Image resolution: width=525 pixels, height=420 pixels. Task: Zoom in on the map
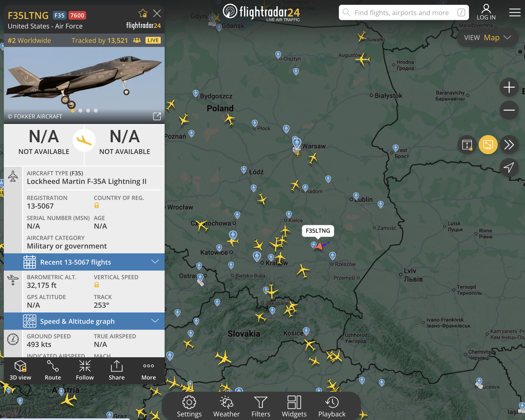pos(509,87)
